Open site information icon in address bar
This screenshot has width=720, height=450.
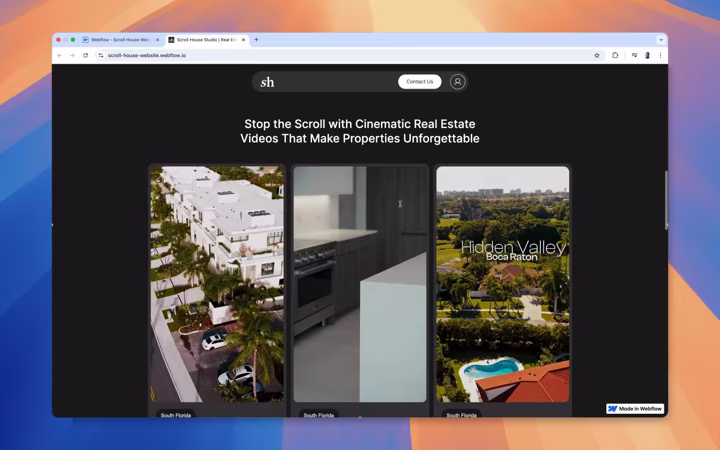(x=101, y=55)
